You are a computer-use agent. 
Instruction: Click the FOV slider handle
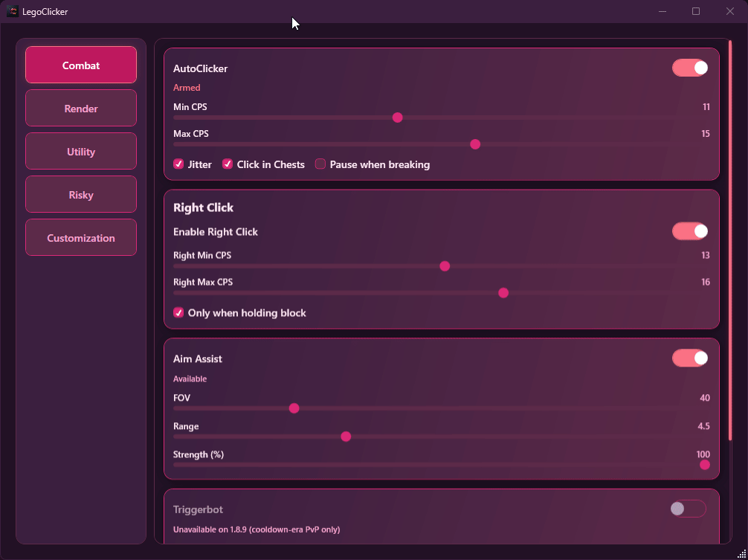294,408
